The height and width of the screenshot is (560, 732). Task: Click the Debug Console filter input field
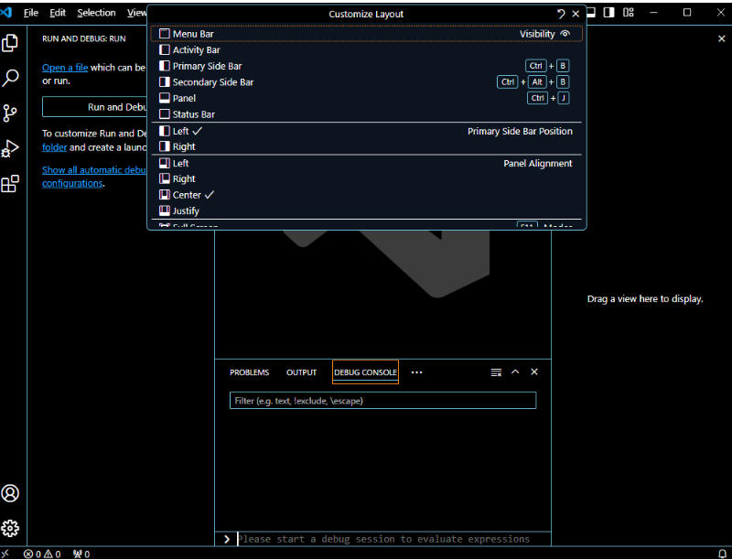[x=382, y=400]
